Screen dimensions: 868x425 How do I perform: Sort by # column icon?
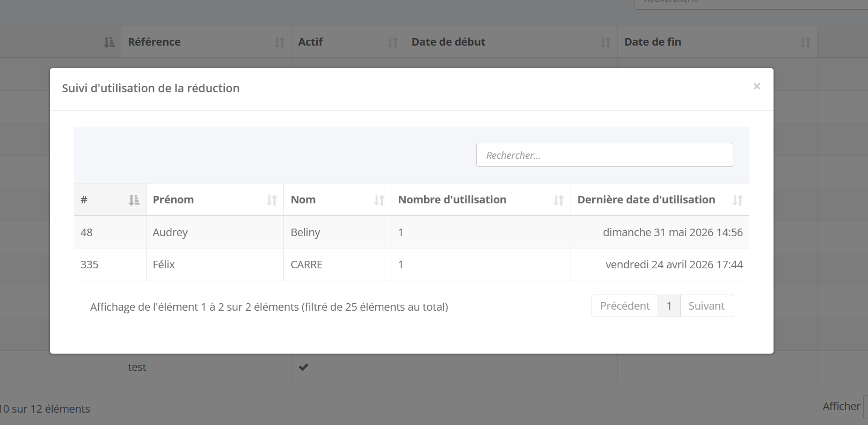pos(134,200)
